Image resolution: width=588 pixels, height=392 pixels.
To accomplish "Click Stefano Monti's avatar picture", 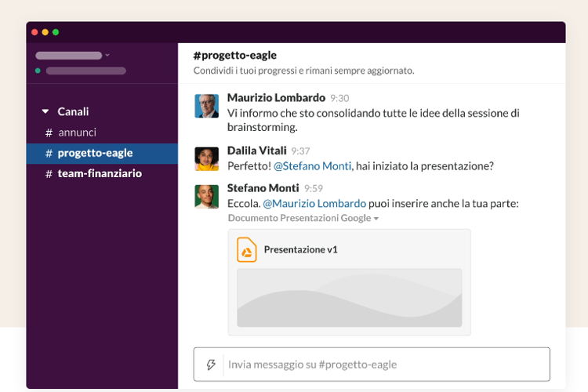I will click(207, 196).
